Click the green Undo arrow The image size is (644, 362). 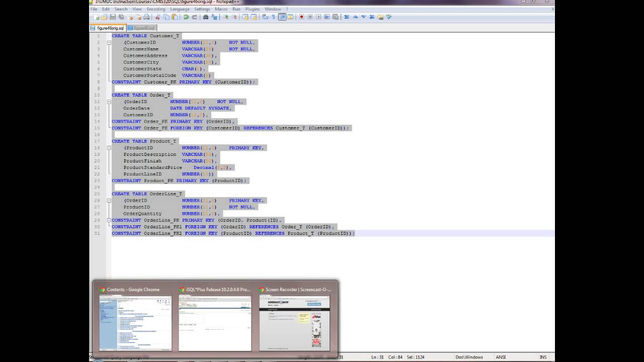[186, 17]
